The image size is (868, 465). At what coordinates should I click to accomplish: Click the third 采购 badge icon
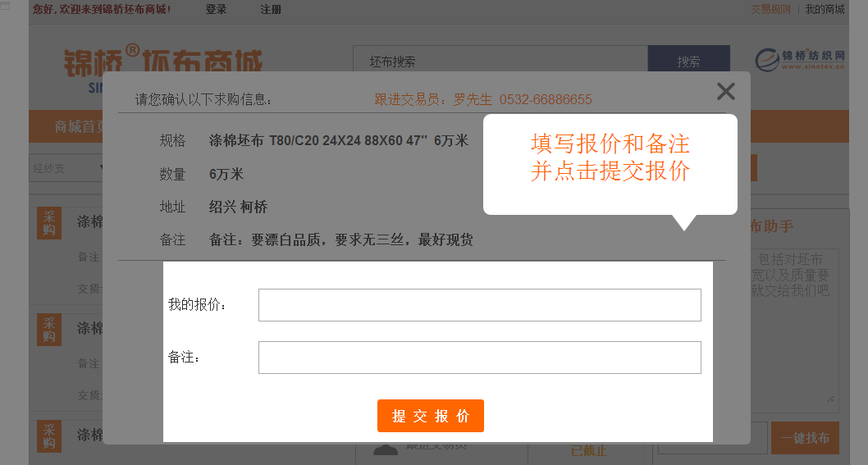click(x=49, y=435)
